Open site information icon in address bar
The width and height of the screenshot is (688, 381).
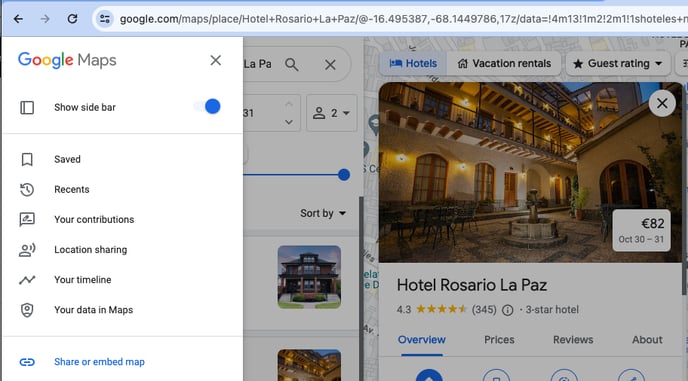click(104, 19)
